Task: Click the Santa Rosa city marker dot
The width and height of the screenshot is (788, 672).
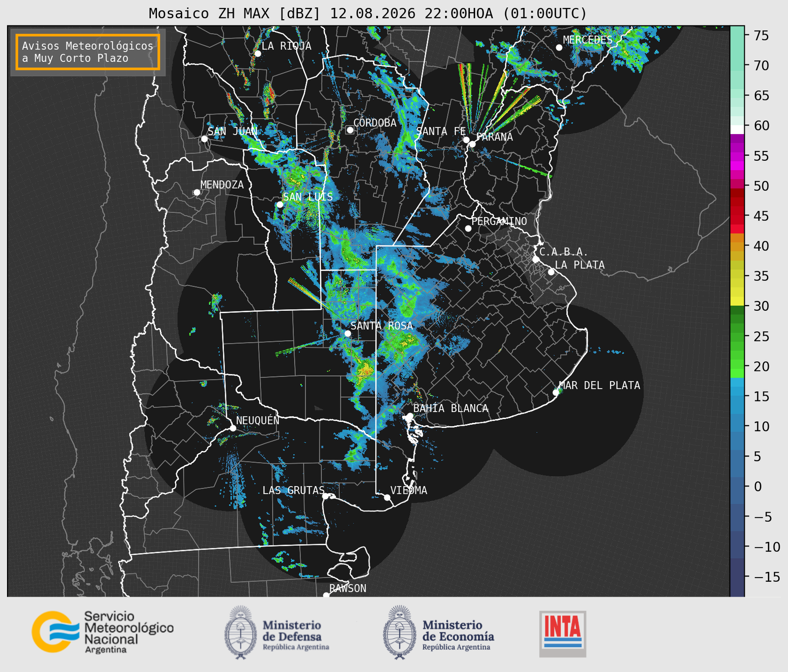Action: [348, 333]
